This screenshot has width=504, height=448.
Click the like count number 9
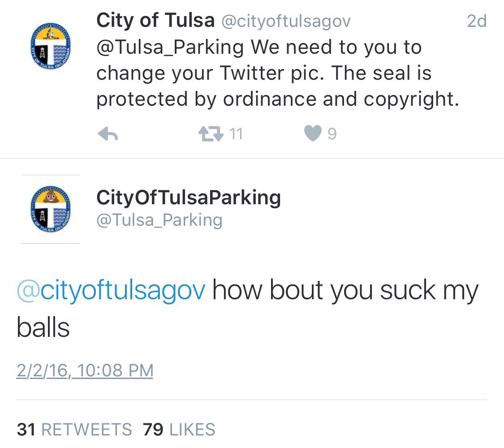(x=332, y=134)
